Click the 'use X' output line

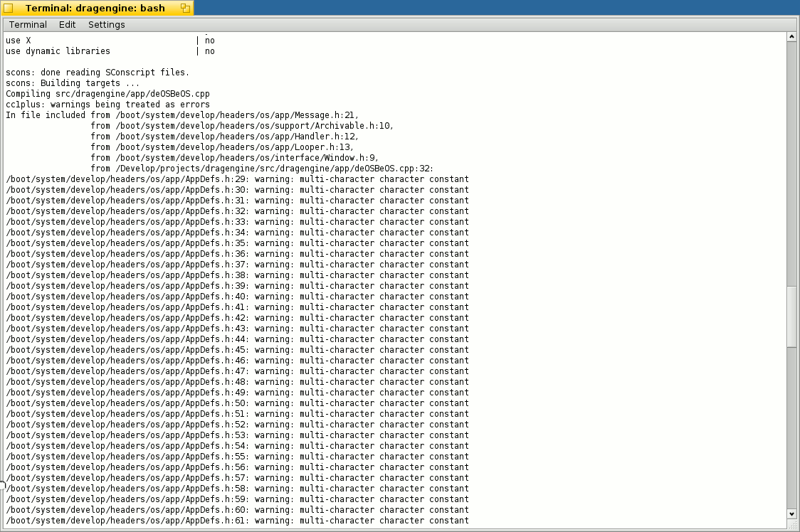pyautogui.click(x=110, y=41)
